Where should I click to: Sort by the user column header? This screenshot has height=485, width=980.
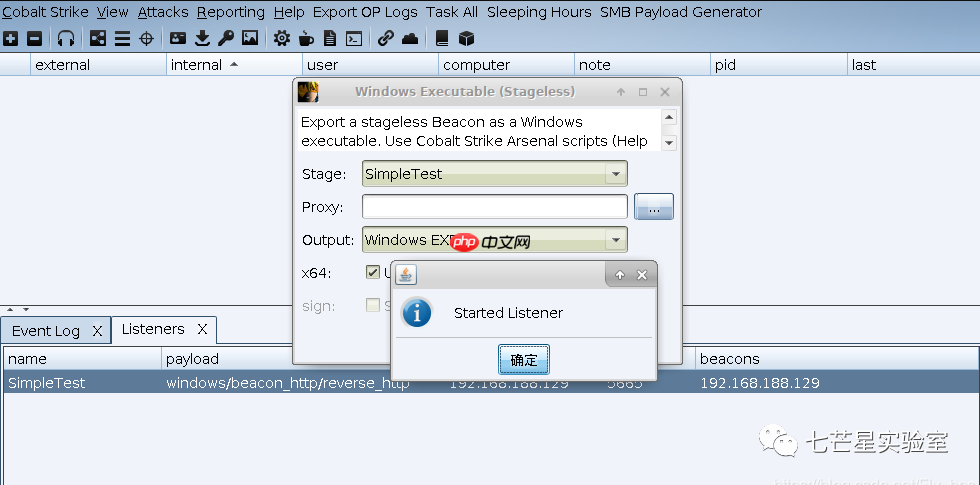pyautogui.click(x=371, y=65)
